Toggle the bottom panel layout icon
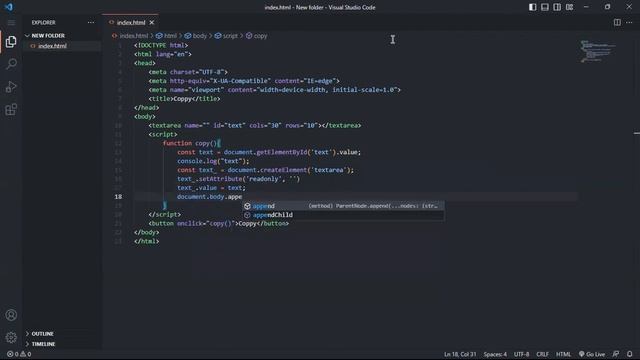Viewport: 640px width, 360px height. pyautogui.click(x=544, y=7)
